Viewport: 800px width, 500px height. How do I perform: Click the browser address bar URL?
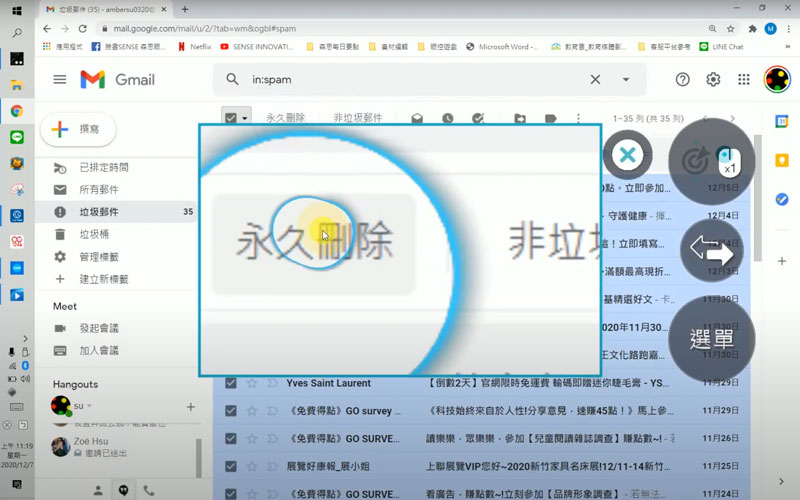click(x=205, y=29)
